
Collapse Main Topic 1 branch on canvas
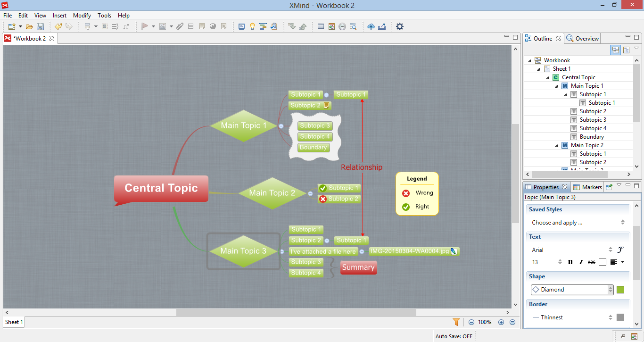[281, 126]
